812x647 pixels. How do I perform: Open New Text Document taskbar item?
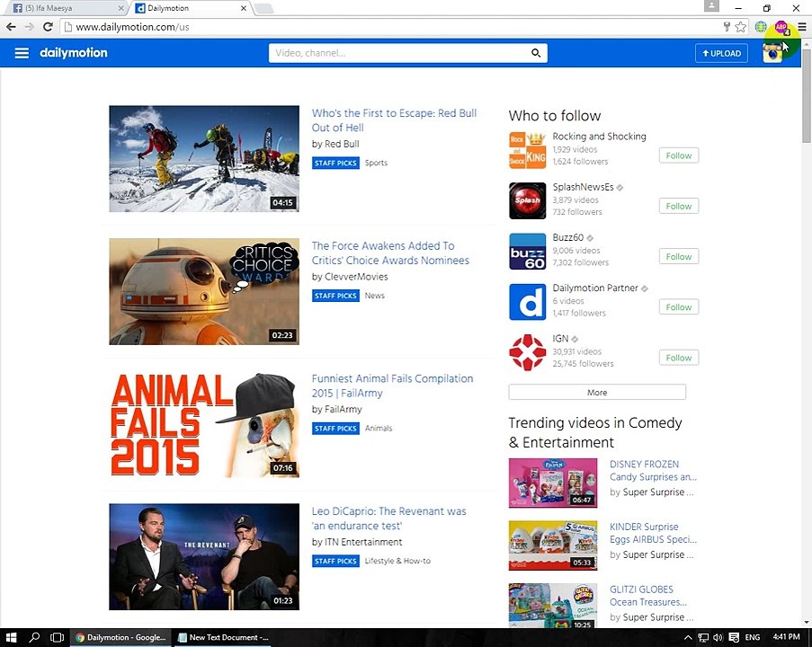(x=223, y=637)
